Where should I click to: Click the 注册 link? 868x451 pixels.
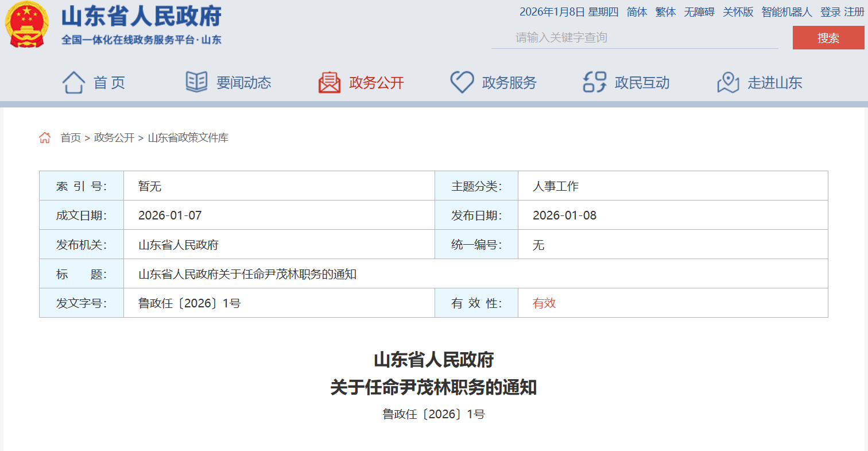[854, 12]
